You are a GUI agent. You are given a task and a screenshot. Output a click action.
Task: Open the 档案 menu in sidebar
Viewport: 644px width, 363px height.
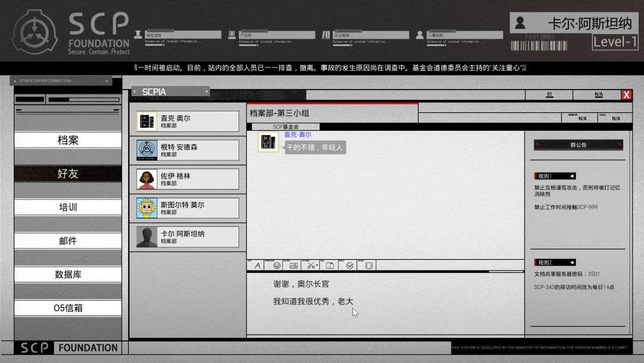click(x=68, y=140)
